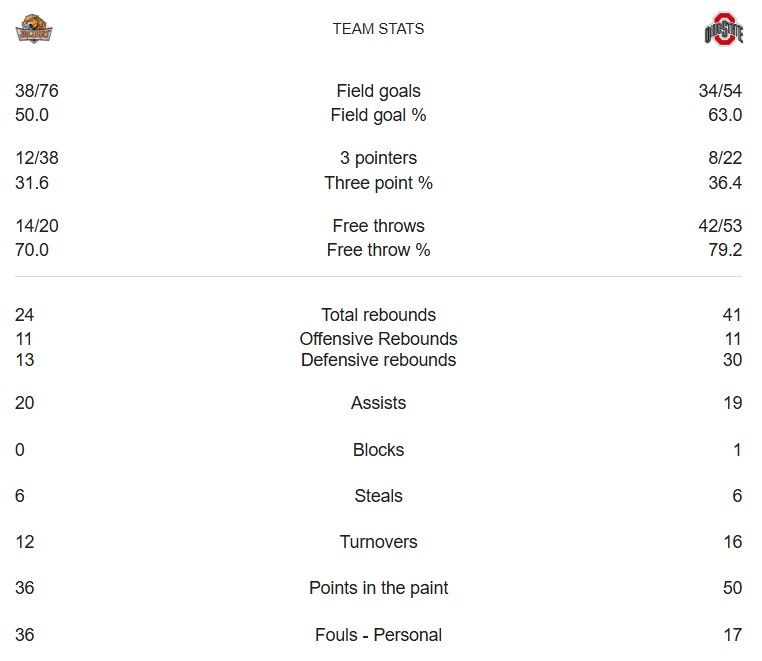
Task: Select the Offensive Rebounds label
Action: (378, 339)
